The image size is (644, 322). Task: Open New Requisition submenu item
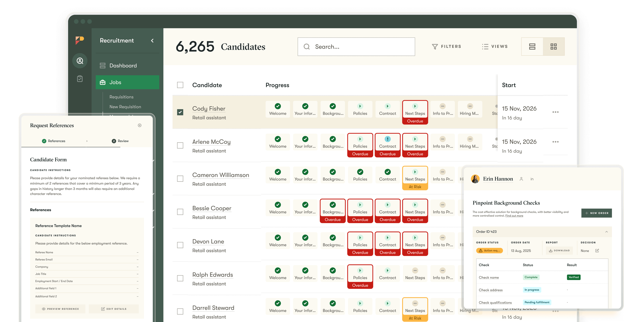125,107
